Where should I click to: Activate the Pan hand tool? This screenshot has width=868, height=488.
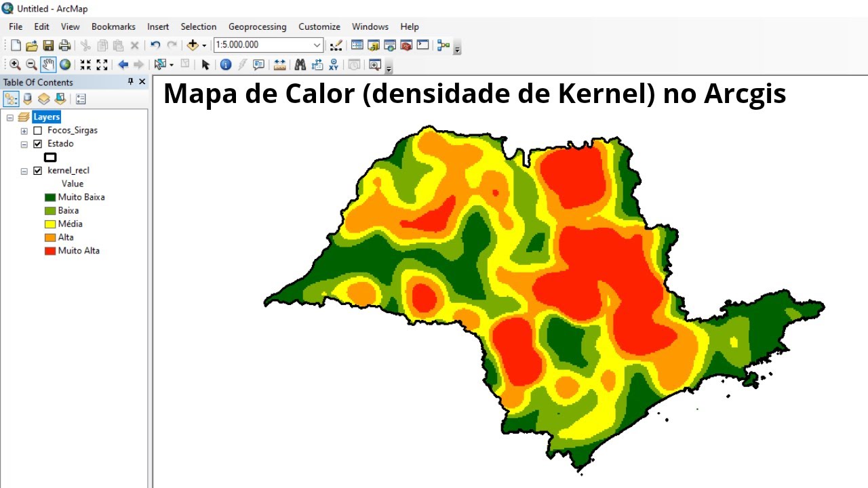point(48,64)
